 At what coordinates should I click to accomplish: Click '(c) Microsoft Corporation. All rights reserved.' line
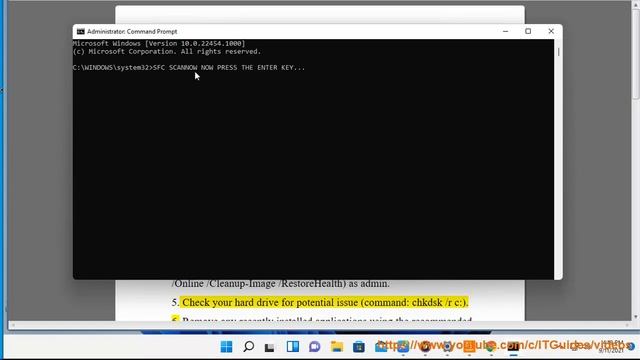point(167,51)
